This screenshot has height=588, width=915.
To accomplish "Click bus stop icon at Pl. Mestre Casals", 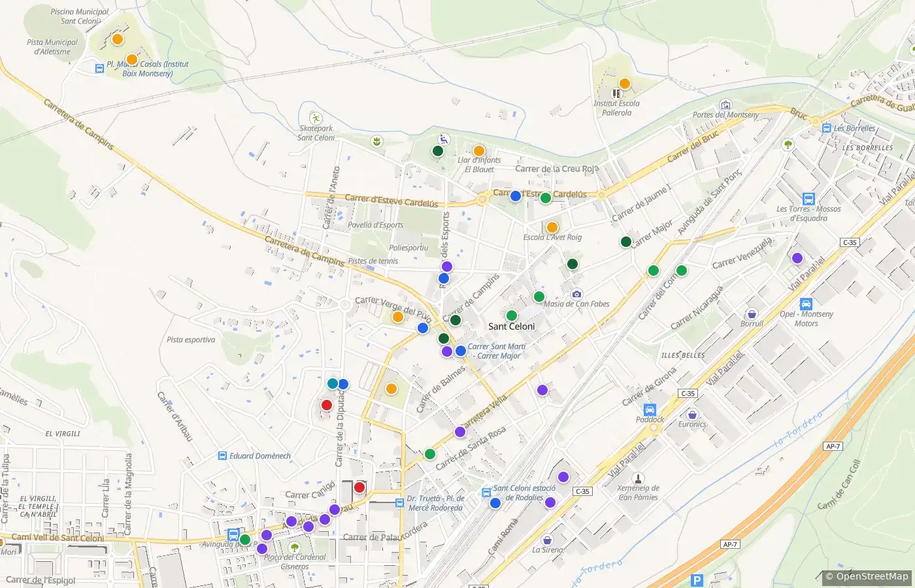I will tap(99, 68).
